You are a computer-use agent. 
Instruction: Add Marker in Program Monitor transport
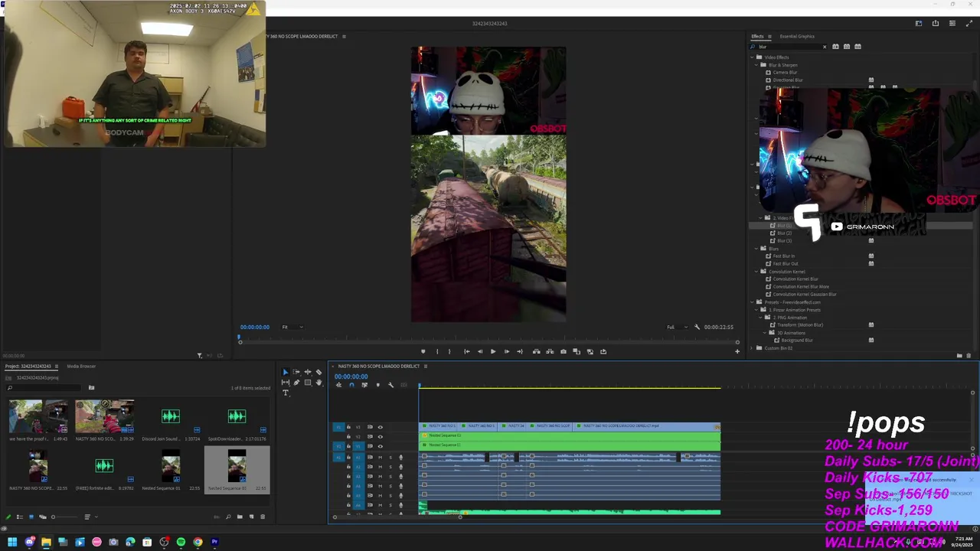(x=423, y=351)
